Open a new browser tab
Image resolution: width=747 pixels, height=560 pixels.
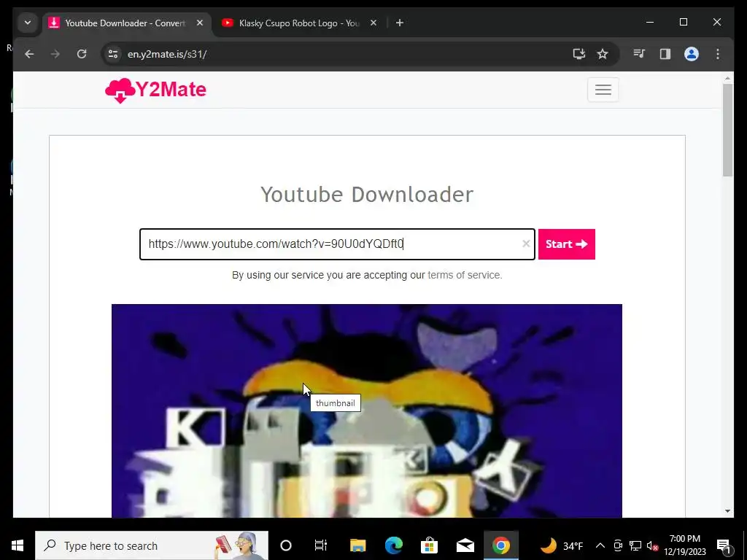400,23
